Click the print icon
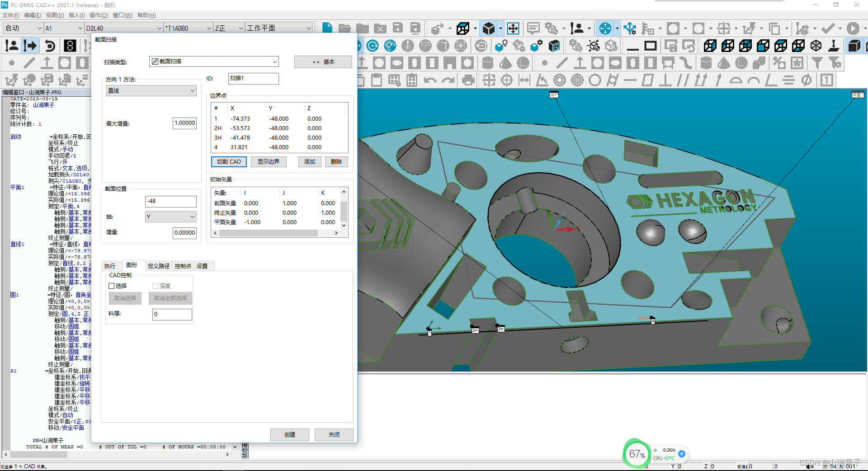The width and height of the screenshot is (868, 471). [468, 80]
